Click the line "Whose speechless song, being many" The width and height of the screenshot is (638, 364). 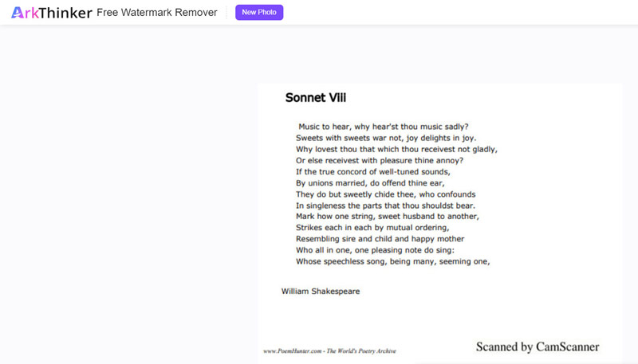coord(393,261)
